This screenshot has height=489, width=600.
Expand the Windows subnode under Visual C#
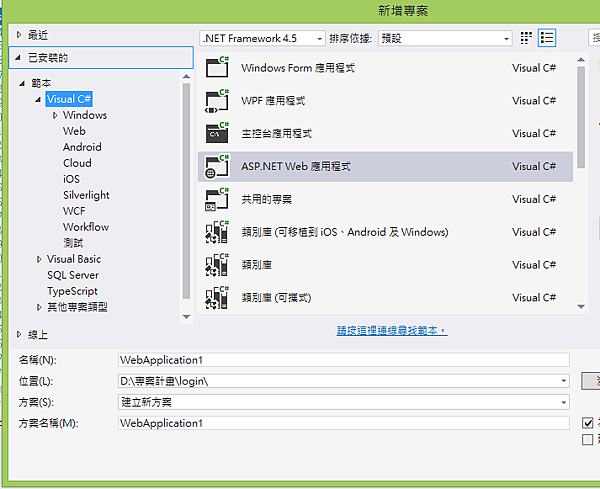pyautogui.click(x=55, y=115)
